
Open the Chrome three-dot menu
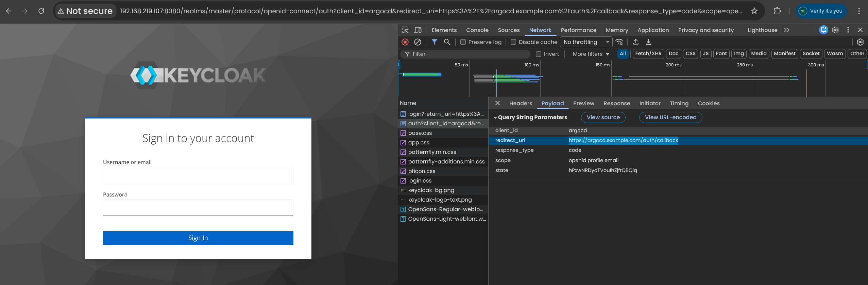tap(859, 11)
